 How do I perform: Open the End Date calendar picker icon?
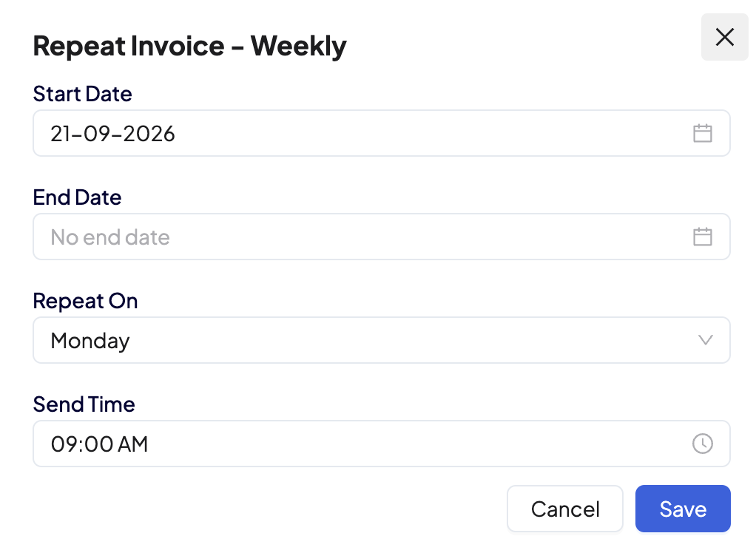point(703,237)
